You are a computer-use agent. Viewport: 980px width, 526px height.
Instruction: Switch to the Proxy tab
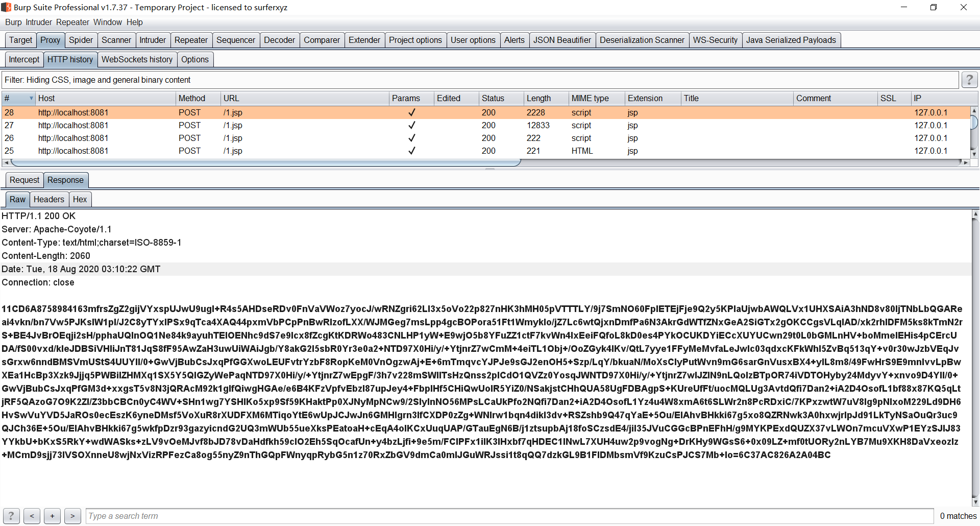(51, 40)
